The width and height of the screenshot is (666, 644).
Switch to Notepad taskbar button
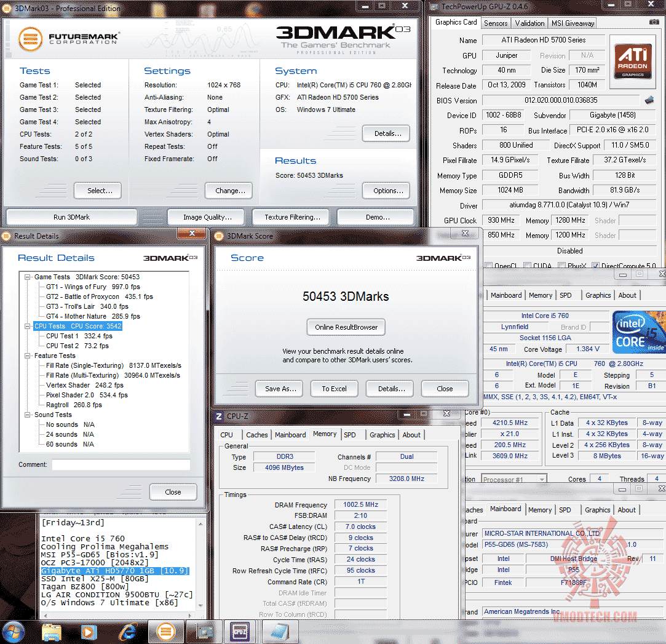(280, 632)
